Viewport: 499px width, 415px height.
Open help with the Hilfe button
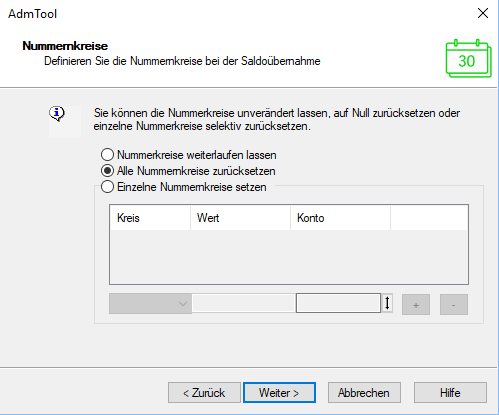click(450, 393)
